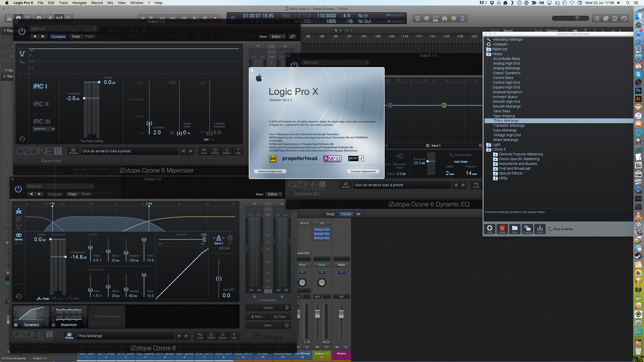Open the Mix menu
The image size is (644, 362).
coord(110,3)
